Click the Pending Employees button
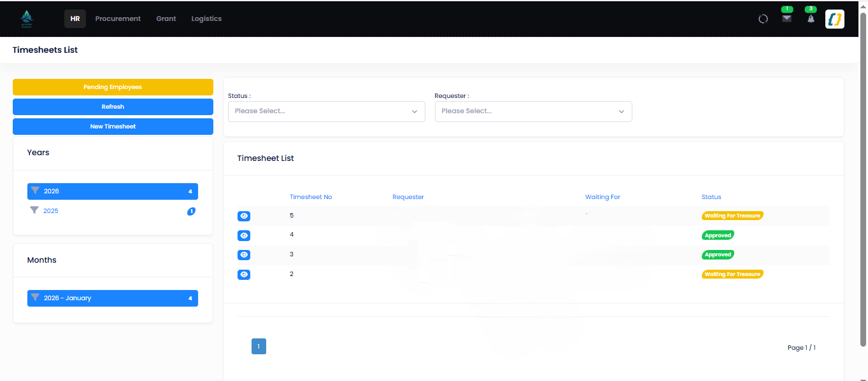The width and height of the screenshot is (868, 381). (x=113, y=87)
